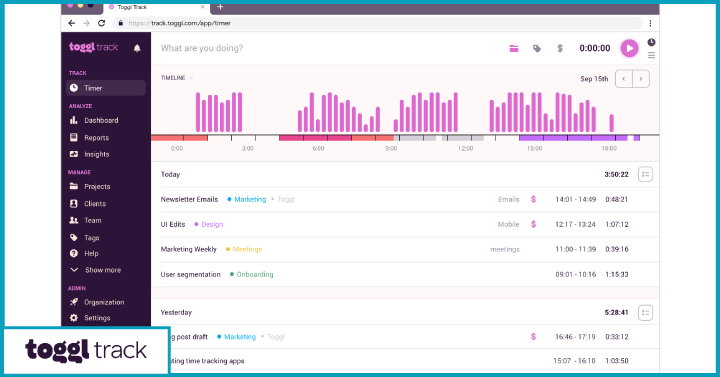The height and width of the screenshot is (377, 720).
Task: Click the 'User segmentation' entry description
Action: click(191, 275)
